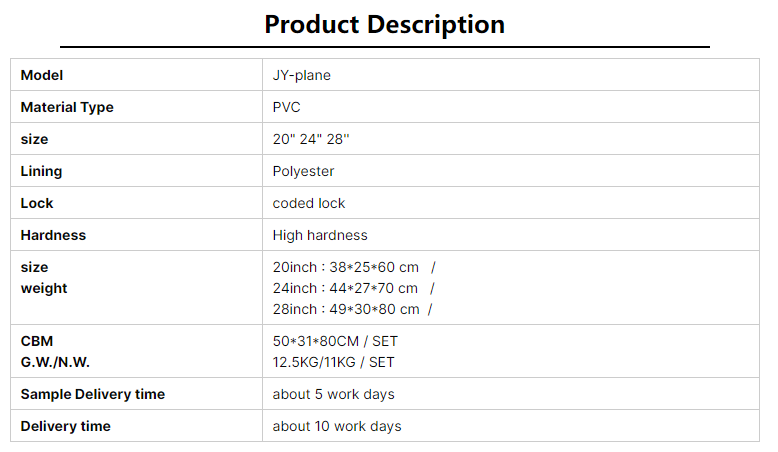
Task: Click the PVC material value
Action: (x=286, y=107)
